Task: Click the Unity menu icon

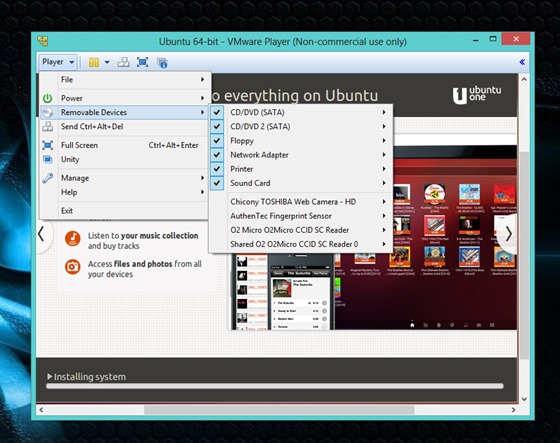Action: [48, 159]
